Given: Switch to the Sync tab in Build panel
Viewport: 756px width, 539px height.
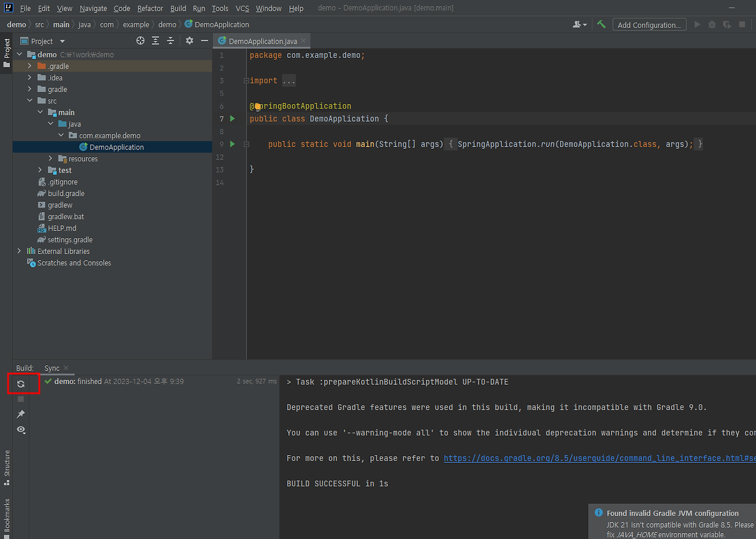Looking at the screenshot, I should [x=52, y=368].
